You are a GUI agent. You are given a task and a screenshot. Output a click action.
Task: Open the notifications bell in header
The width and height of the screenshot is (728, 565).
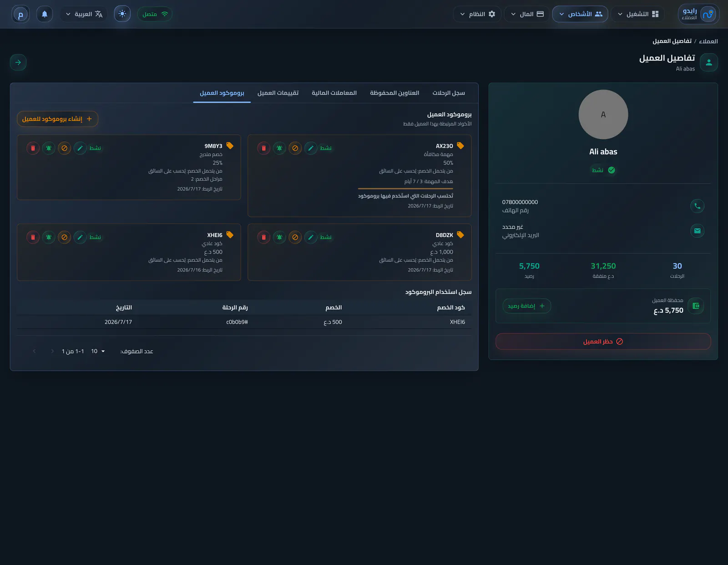[45, 14]
